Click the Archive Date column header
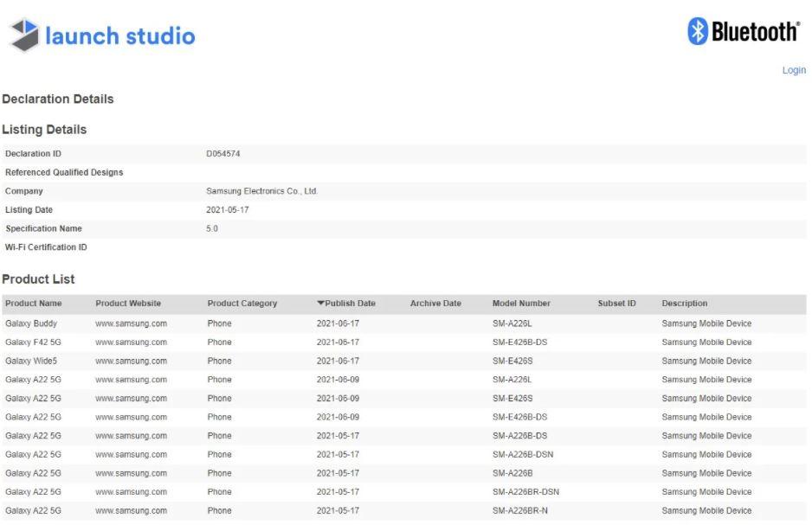The width and height of the screenshot is (812, 525). [x=435, y=303]
